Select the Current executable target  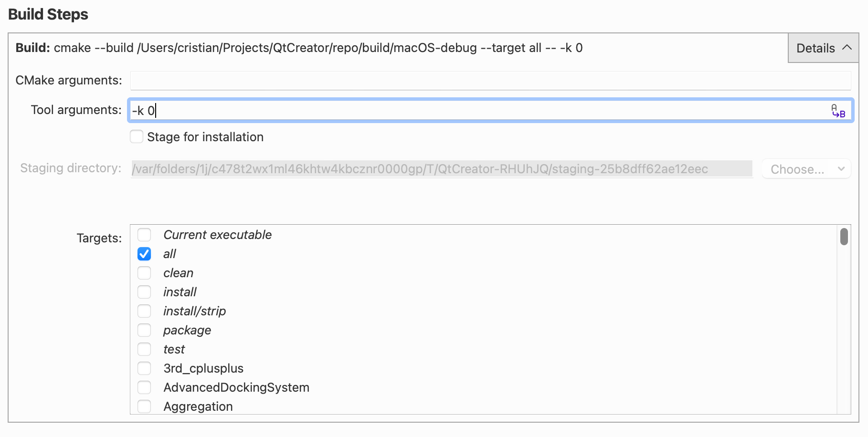[144, 235]
